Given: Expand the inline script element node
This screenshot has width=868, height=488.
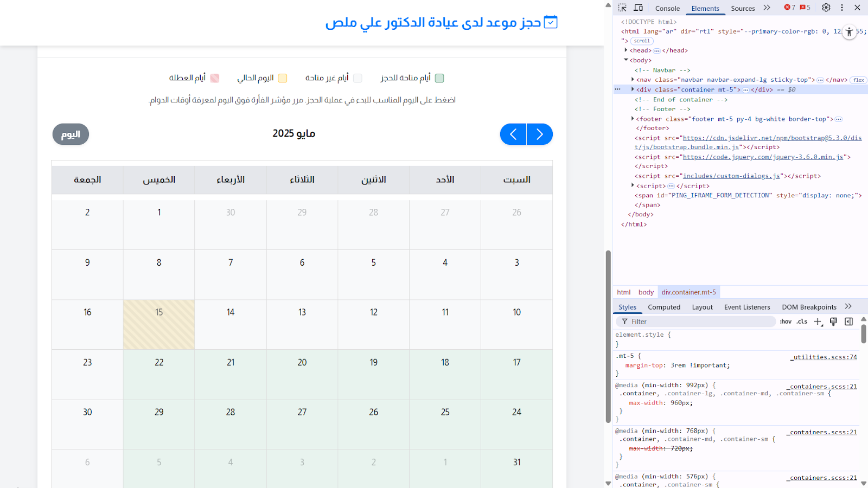Looking at the screenshot, I should (633, 185).
